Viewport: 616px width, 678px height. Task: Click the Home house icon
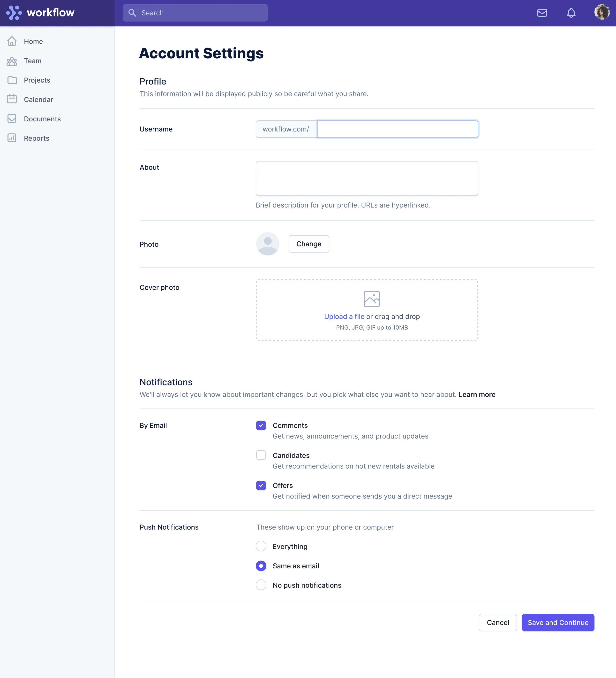12,41
